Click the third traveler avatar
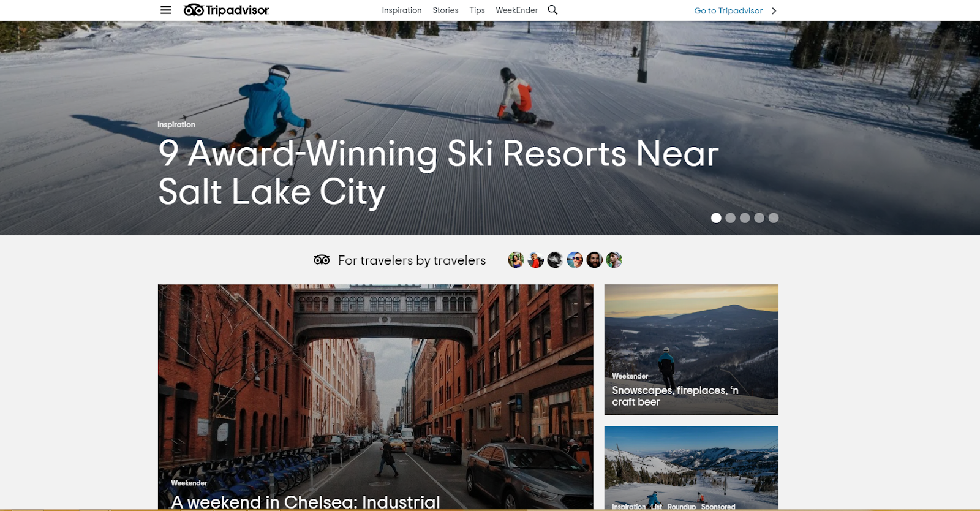The width and height of the screenshot is (980, 511). click(555, 260)
